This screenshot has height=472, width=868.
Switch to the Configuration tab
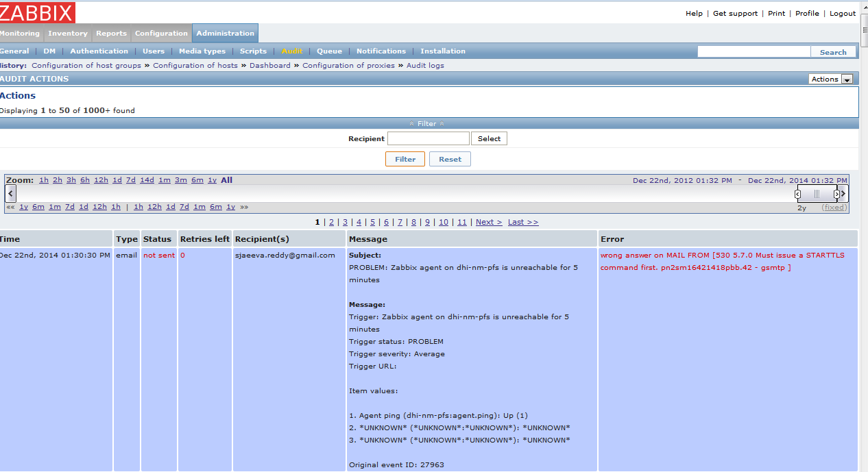[161, 33]
